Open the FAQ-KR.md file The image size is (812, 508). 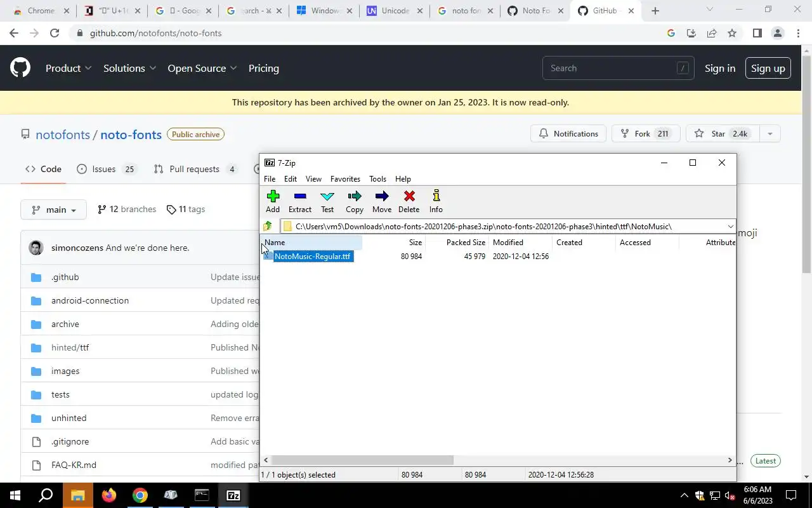coord(74,465)
